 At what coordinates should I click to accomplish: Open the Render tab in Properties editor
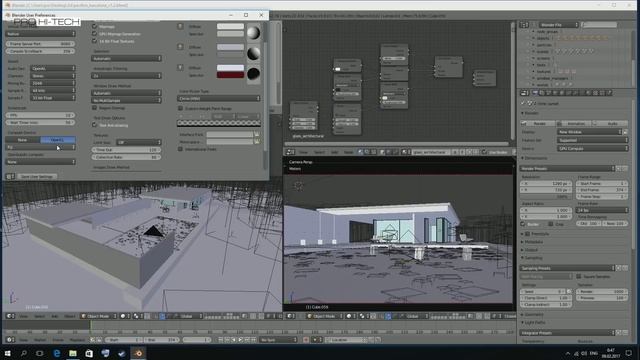click(x=535, y=93)
